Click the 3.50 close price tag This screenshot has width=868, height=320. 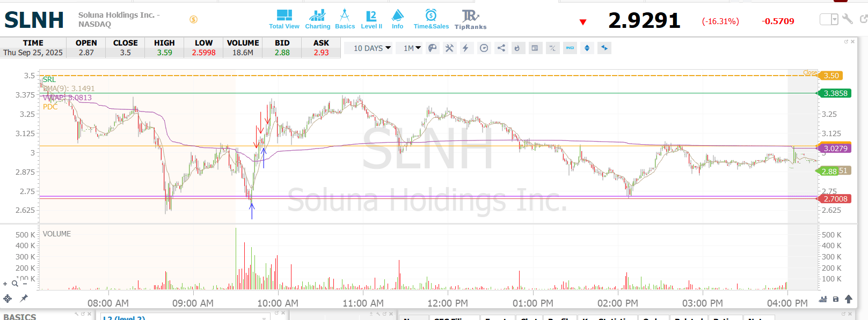click(x=830, y=76)
